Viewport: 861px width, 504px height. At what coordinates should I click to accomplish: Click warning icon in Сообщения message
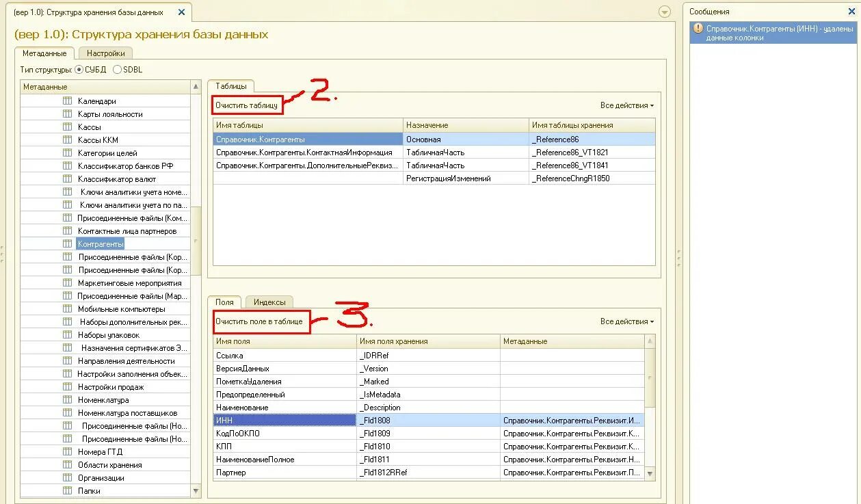coord(698,28)
